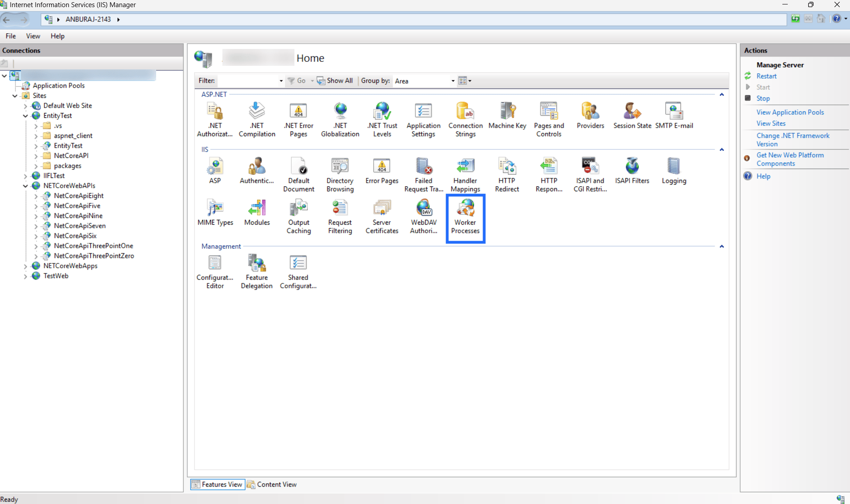850x504 pixels.
Task: Collapse the NETCoreWebAPIs site node
Action: pos(25,186)
